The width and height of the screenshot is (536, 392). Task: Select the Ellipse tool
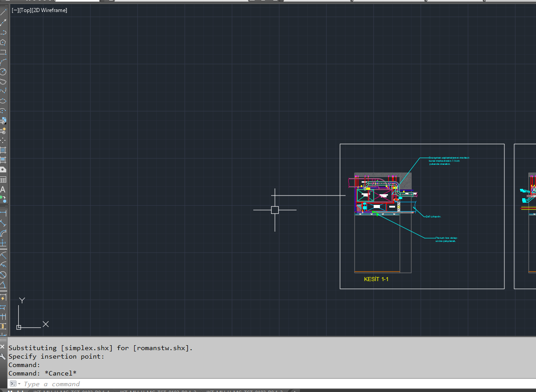[3, 101]
